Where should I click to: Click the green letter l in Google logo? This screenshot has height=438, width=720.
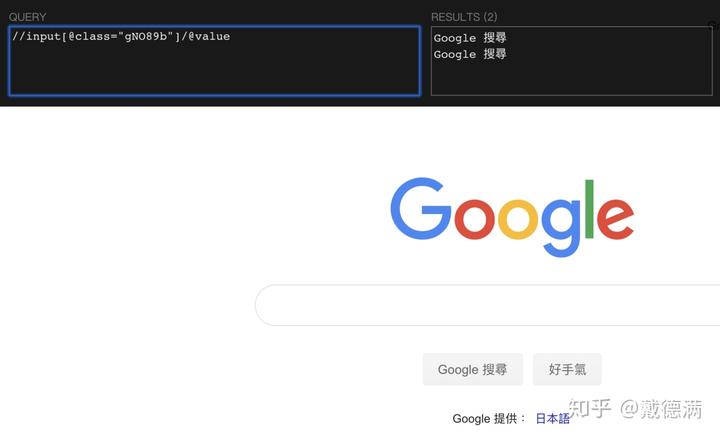click(x=590, y=209)
